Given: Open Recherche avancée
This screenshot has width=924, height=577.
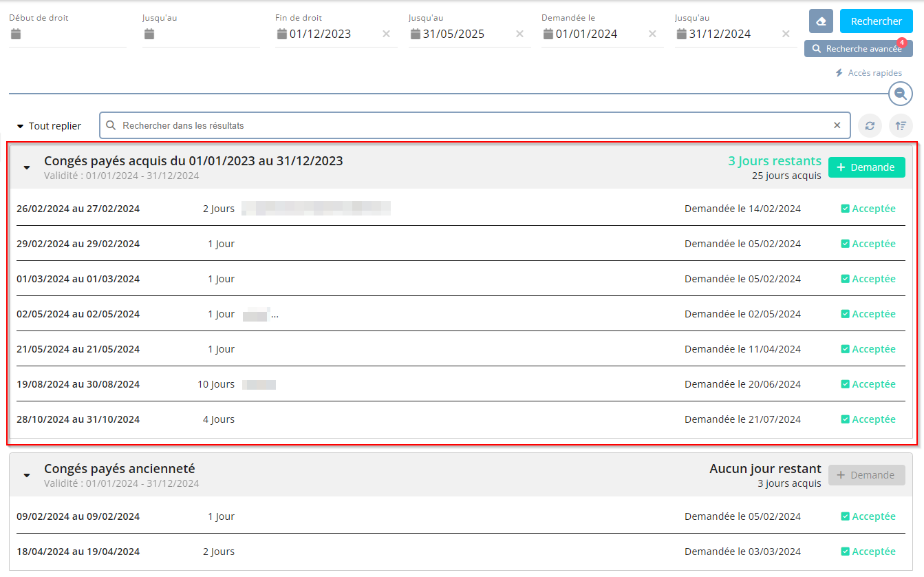Looking at the screenshot, I should (858, 49).
